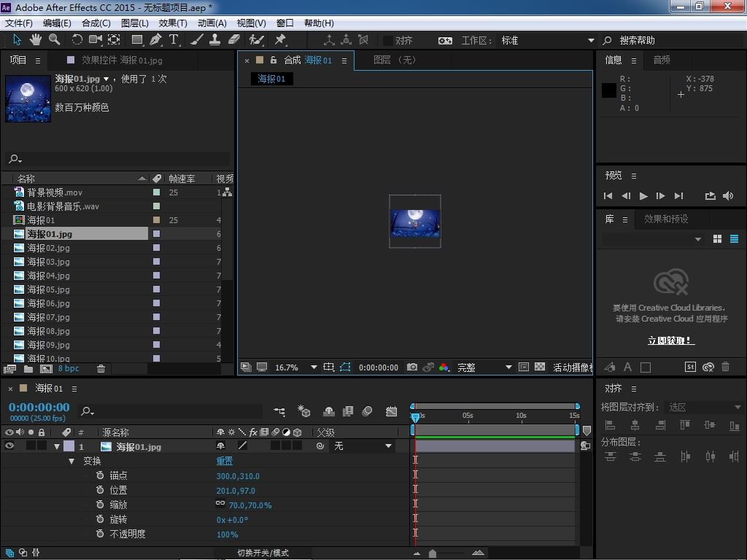Pick the Rectangle shape tool

tap(136, 40)
